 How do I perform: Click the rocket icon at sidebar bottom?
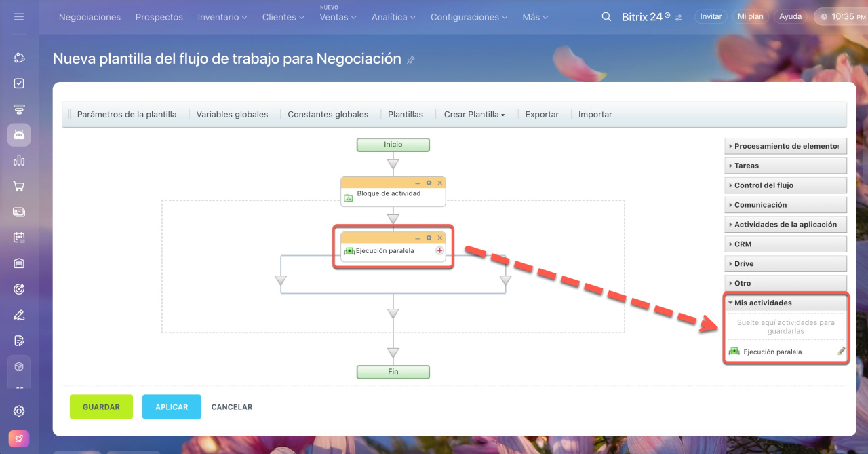(x=19, y=438)
